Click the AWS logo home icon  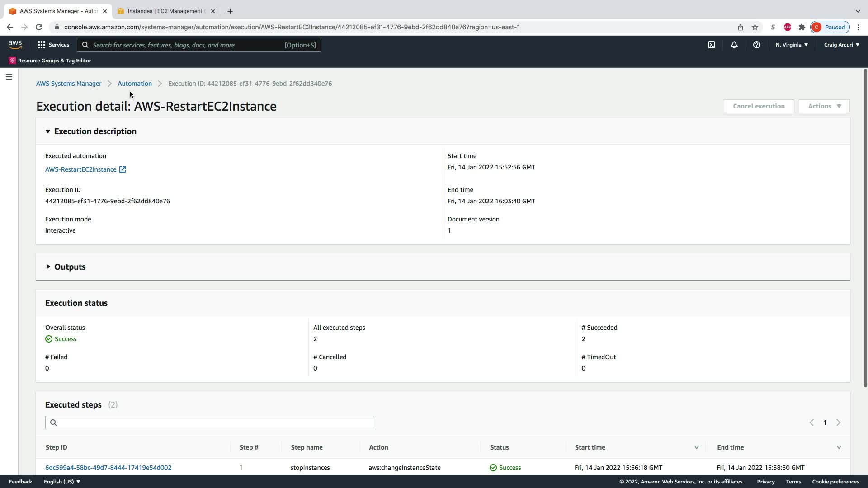[15, 44]
